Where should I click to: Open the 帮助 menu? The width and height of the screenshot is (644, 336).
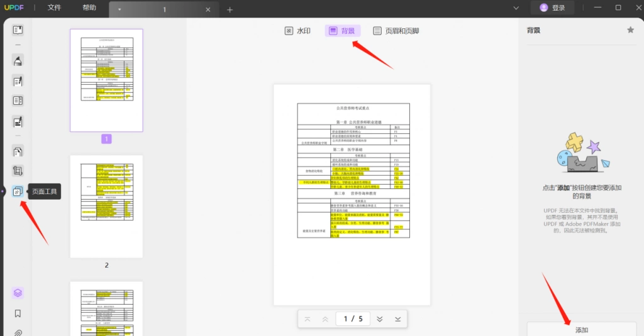pyautogui.click(x=89, y=8)
